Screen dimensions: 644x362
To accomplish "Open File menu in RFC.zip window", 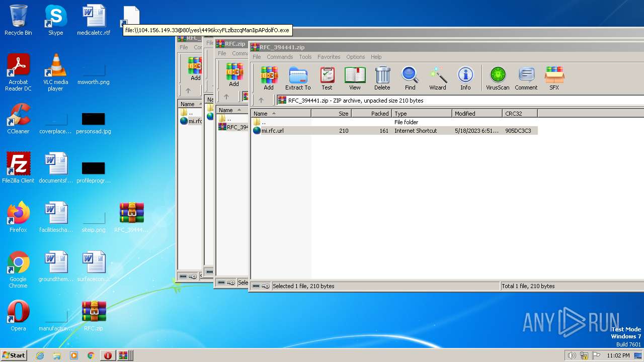I will [x=222, y=53].
